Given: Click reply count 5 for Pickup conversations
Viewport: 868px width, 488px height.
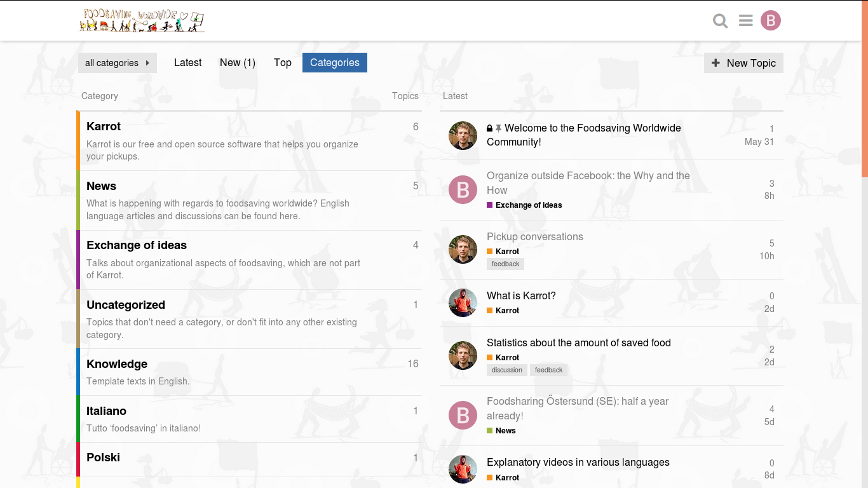Looking at the screenshot, I should click(771, 243).
